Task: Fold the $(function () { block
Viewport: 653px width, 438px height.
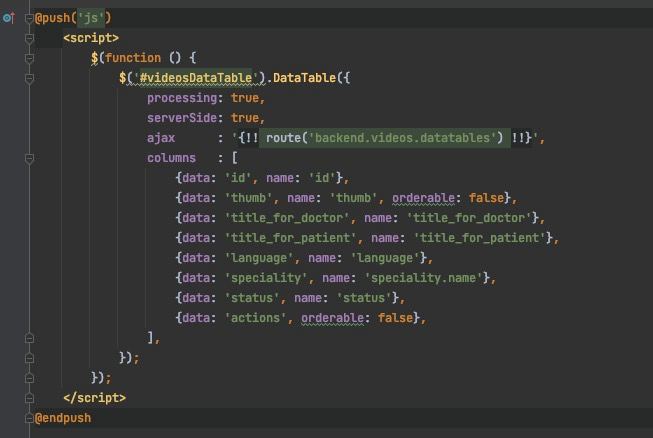Action: tap(29, 58)
